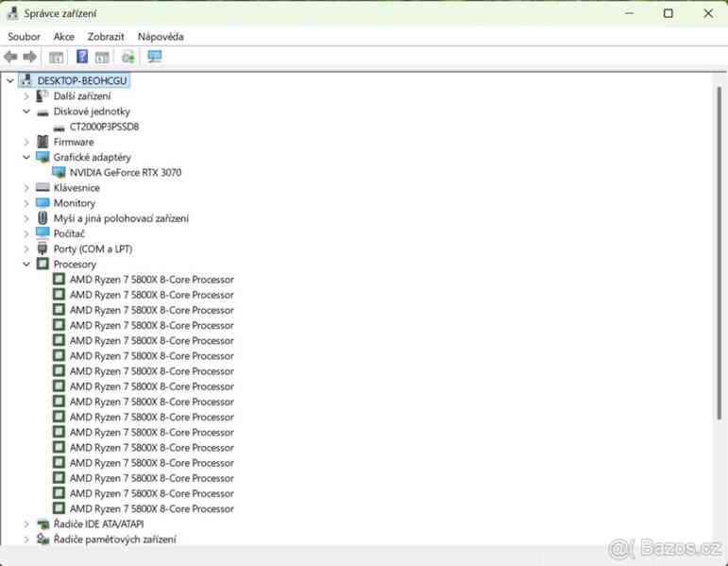
Task: Maximize the Správce zařízení window
Action: tap(669, 13)
